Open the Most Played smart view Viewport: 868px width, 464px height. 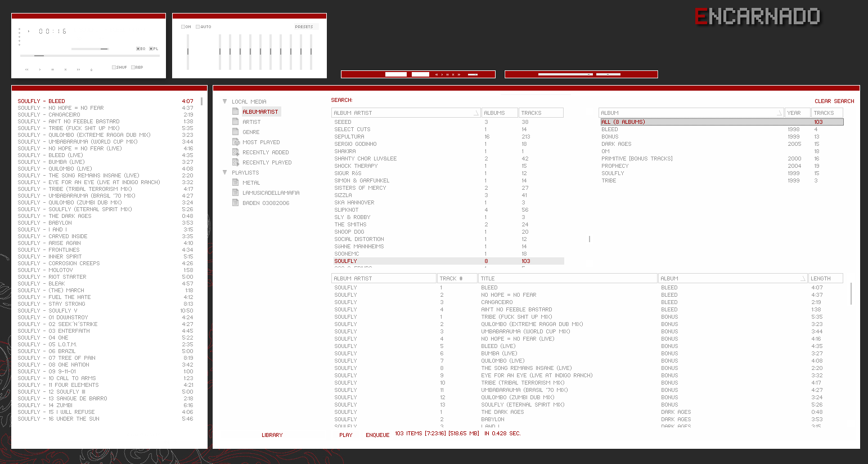coord(261,142)
